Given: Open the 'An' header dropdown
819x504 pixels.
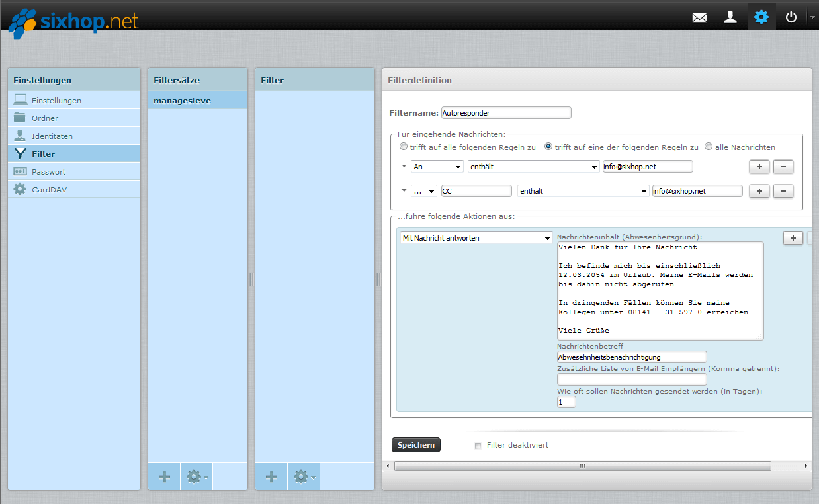Looking at the screenshot, I should click(x=437, y=167).
